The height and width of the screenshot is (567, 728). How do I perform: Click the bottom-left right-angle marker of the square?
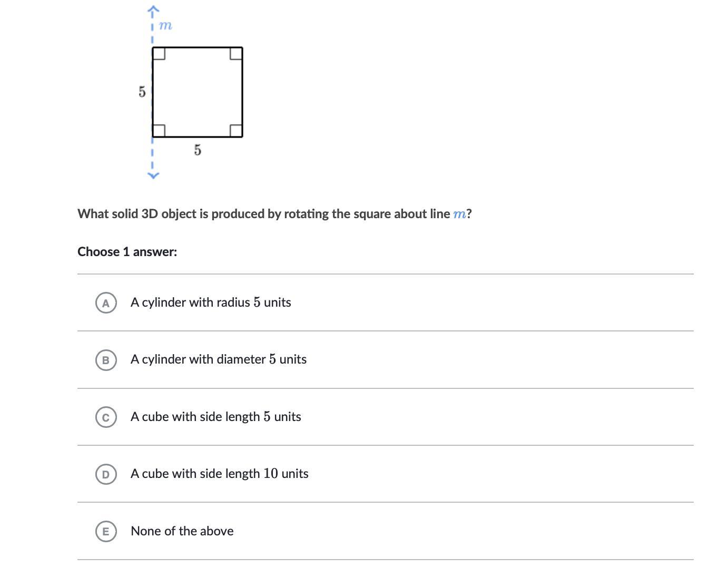point(159,130)
